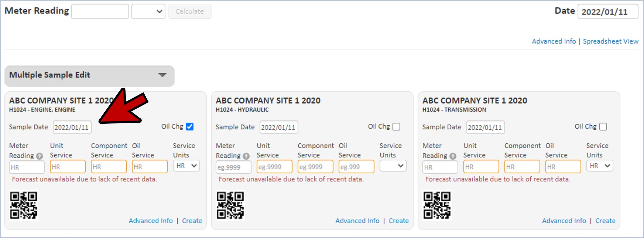Open Service Units dropdown on Engine card
644x238 pixels.
(x=186, y=166)
